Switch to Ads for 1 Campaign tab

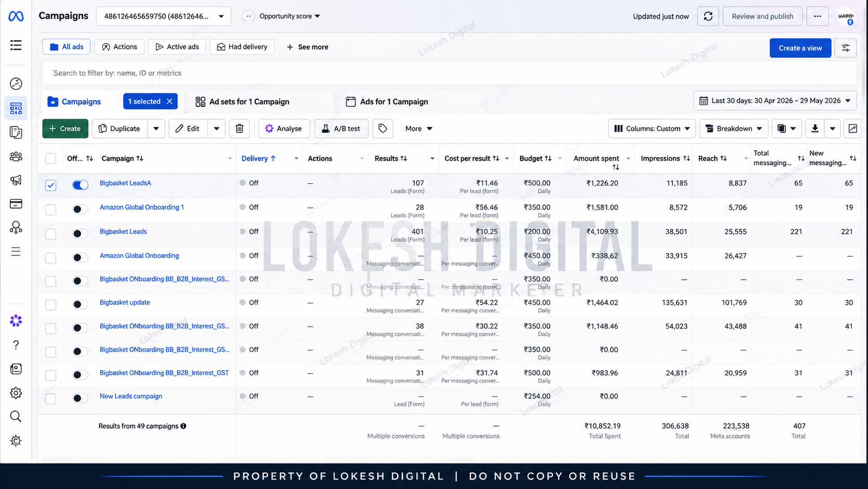(x=387, y=101)
